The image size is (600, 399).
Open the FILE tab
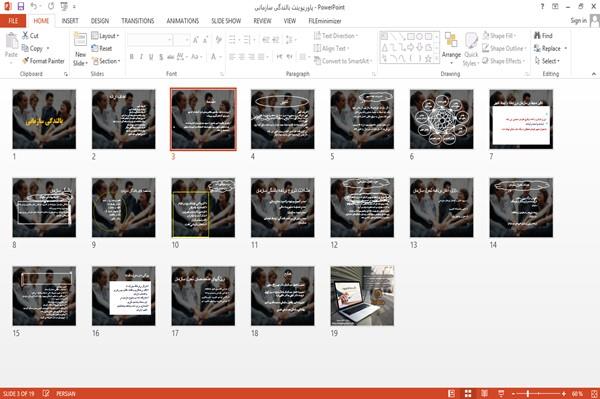click(13, 21)
